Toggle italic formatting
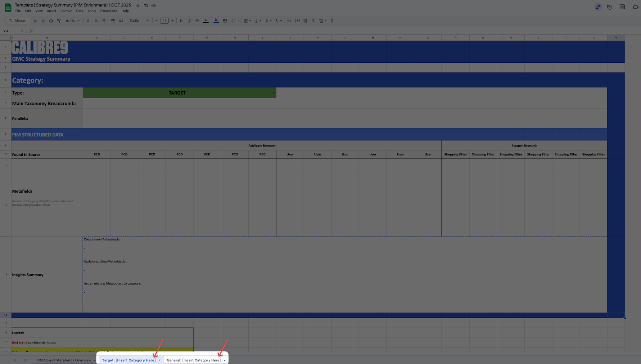 tap(189, 21)
